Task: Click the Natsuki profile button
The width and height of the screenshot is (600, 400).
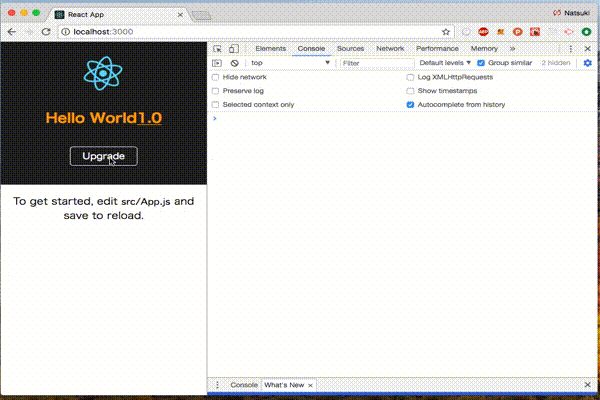Action: 571,13
